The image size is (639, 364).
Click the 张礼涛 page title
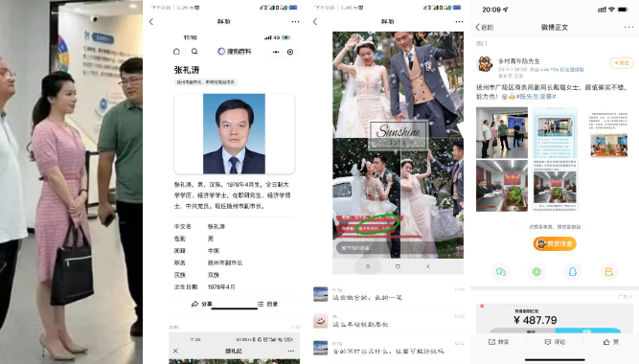pos(187,70)
